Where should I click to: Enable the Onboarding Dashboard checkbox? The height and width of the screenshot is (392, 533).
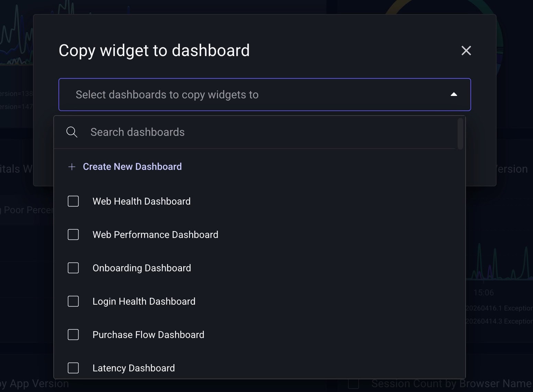73,268
